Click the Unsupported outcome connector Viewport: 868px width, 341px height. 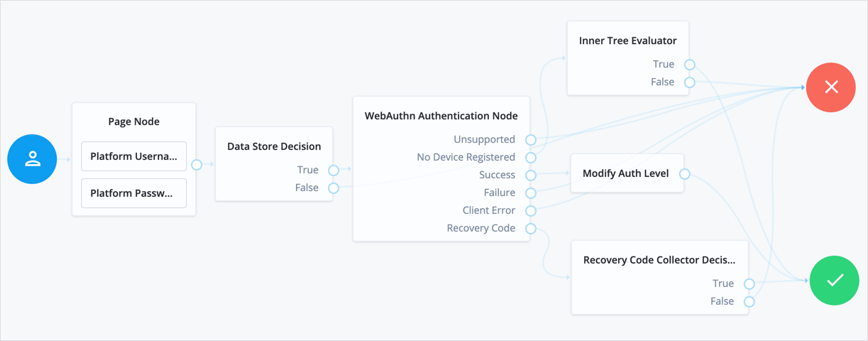[531, 140]
